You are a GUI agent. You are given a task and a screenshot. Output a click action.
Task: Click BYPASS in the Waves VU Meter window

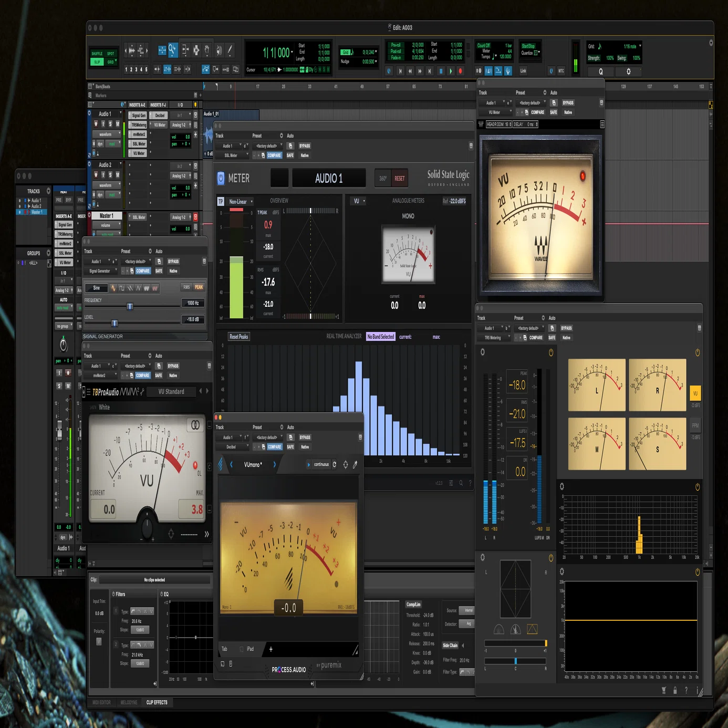(x=568, y=103)
